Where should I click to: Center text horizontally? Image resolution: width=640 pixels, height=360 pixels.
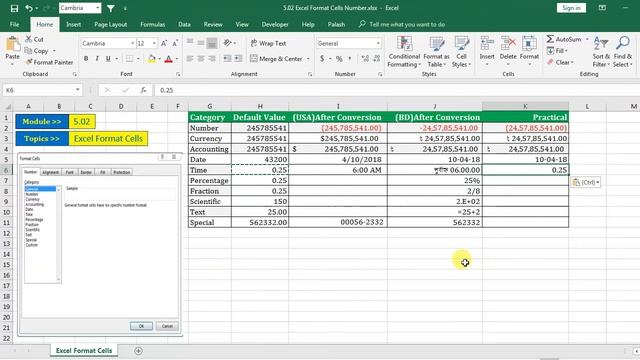coord(201,59)
